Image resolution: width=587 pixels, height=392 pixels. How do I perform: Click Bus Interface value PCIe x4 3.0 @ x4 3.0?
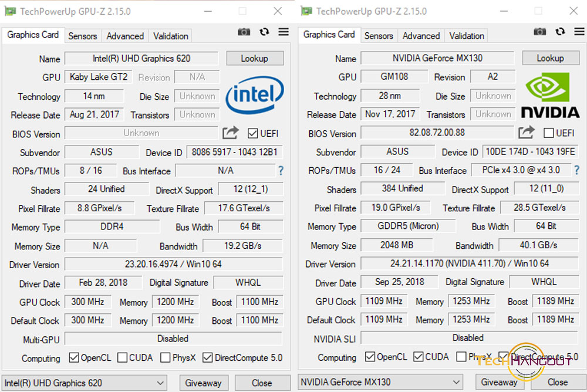pyautogui.click(x=521, y=170)
